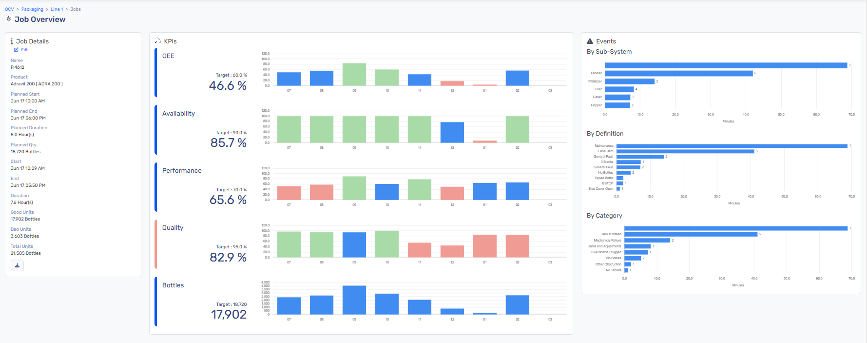Viewport: 868px width, 343px height.
Task: Select the Performance bar for hour 10
Action: click(387, 192)
